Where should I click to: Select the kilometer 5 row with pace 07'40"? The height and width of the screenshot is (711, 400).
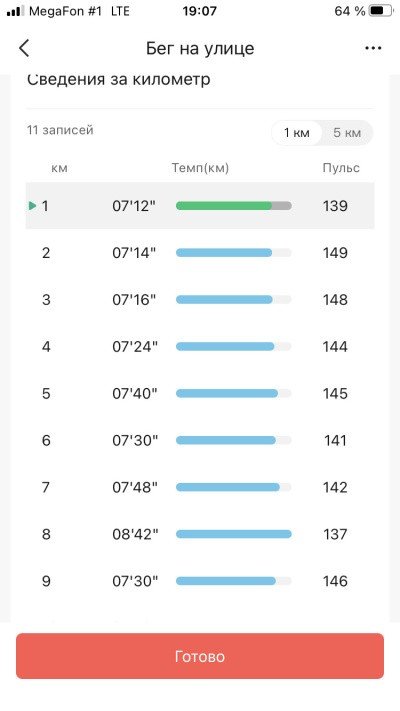pyautogui.click(x=200, y=393)
